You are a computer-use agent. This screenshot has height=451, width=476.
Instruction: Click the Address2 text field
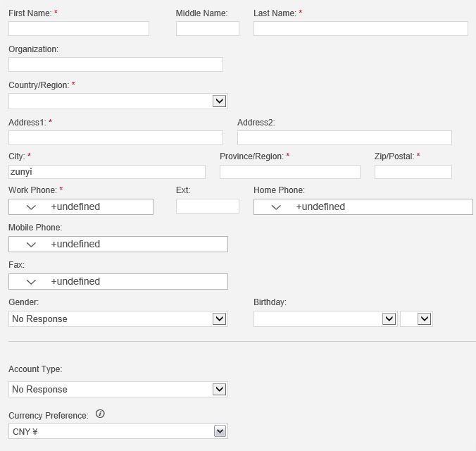click(x=344, y=137)
